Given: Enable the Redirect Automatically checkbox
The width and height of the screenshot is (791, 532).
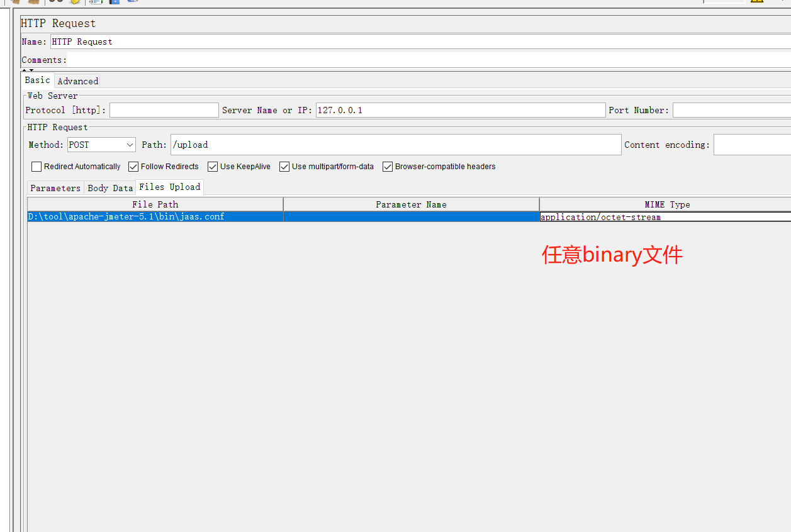Looking at the screenshot, I should [x=36, y=167].
